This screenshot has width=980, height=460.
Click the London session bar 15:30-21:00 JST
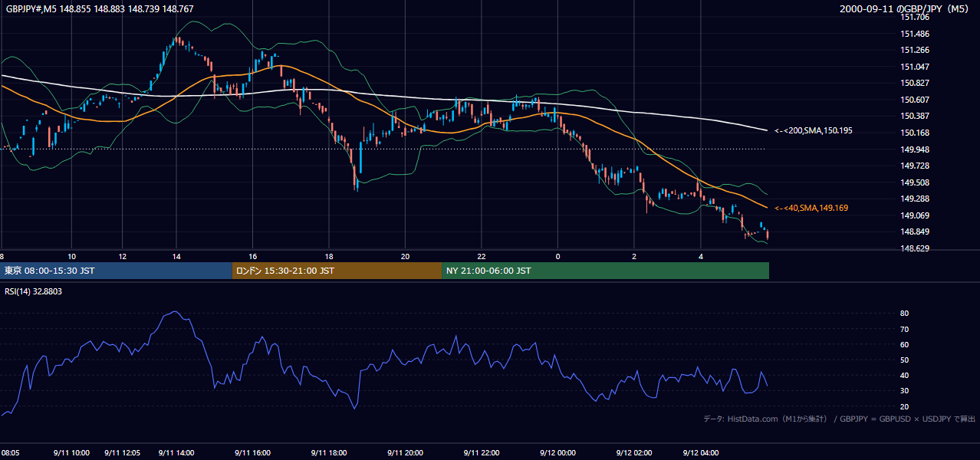pyautogui.click(x=337, y=271)
